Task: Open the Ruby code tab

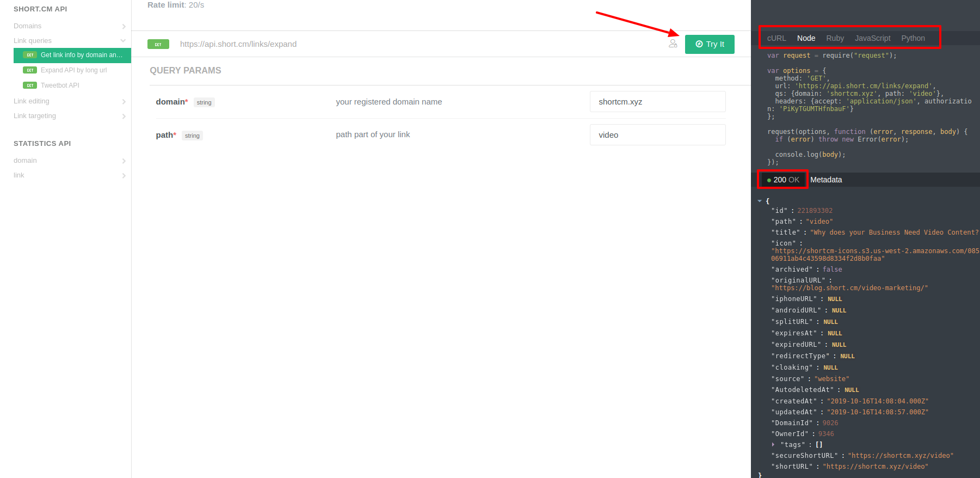Action: (835, 38)
